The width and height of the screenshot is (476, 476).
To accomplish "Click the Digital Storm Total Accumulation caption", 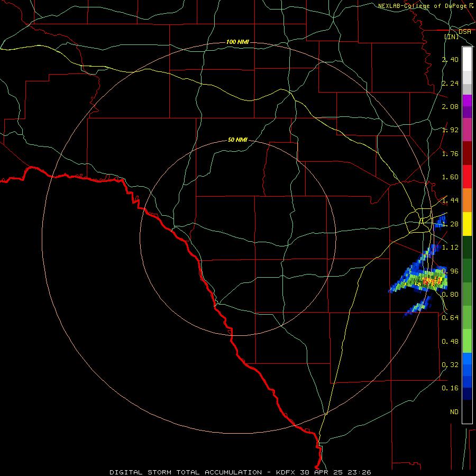I will [240, 472].
